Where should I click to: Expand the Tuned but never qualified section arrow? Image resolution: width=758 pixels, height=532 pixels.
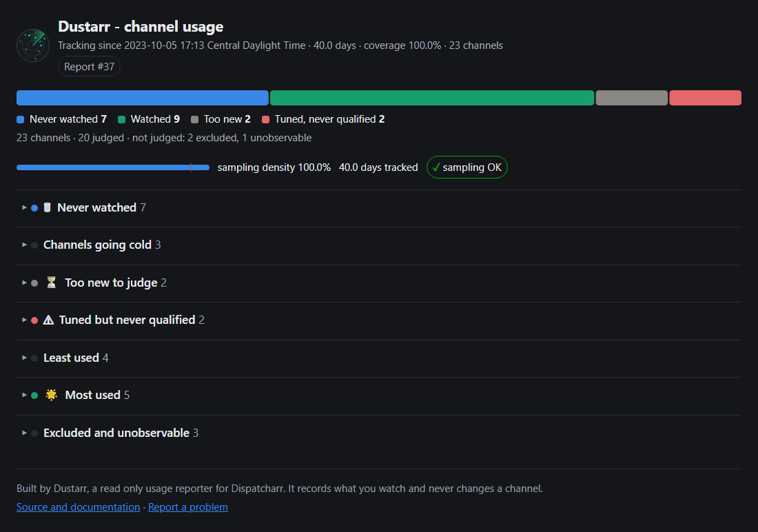click(24, 320)
